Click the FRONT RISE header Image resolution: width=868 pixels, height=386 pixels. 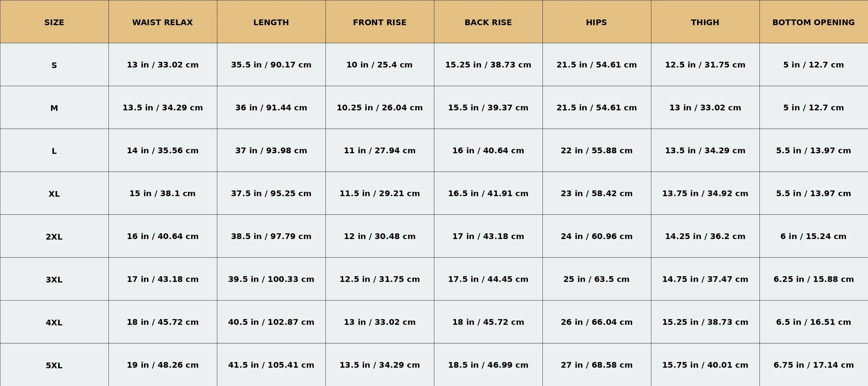coord(379,22)
